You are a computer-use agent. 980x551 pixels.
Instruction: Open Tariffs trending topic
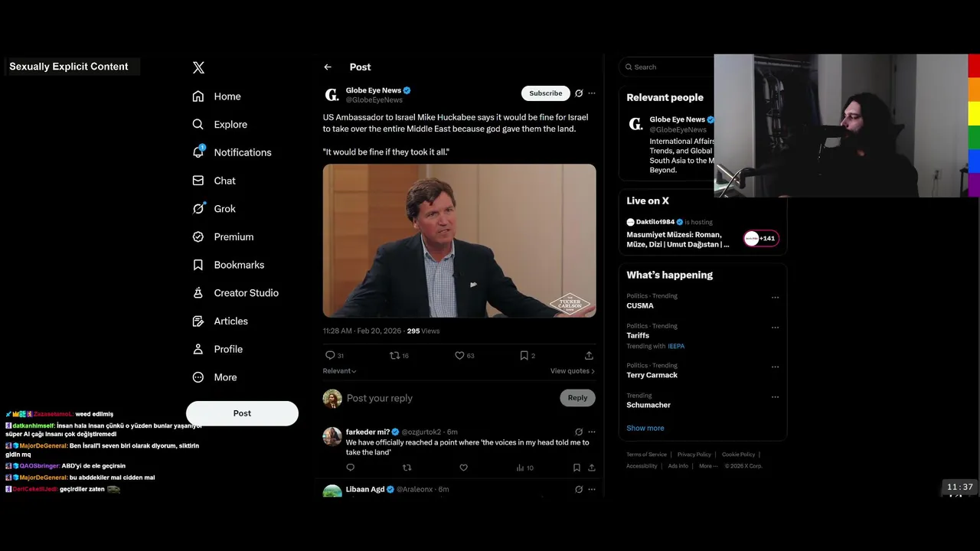click(x=638, y=335)
